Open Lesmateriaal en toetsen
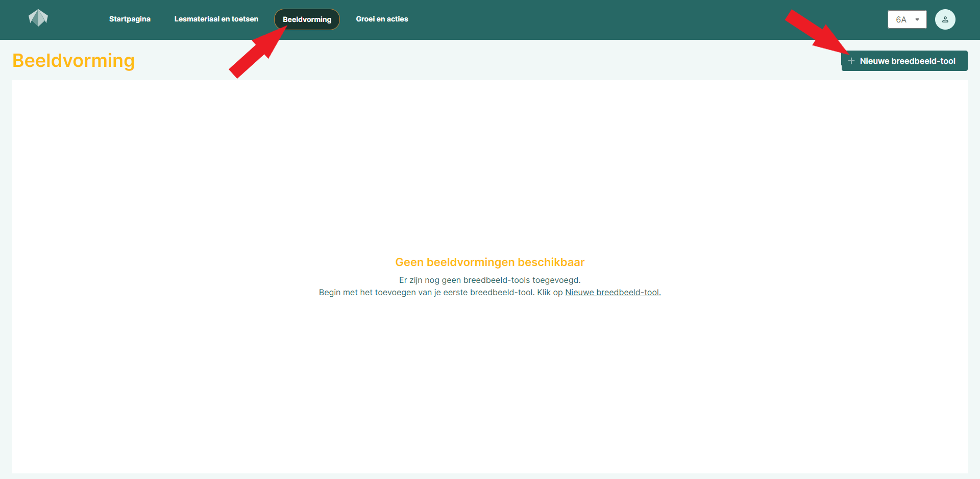The width and height of the screenshot is (980, 479). tap(216, 19)
